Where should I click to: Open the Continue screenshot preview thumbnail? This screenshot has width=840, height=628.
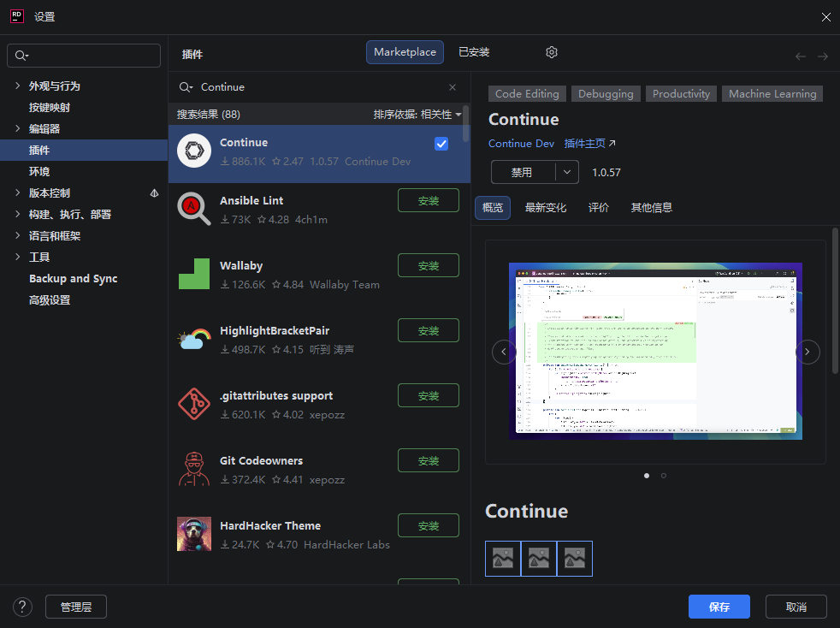tap(655, 351)
